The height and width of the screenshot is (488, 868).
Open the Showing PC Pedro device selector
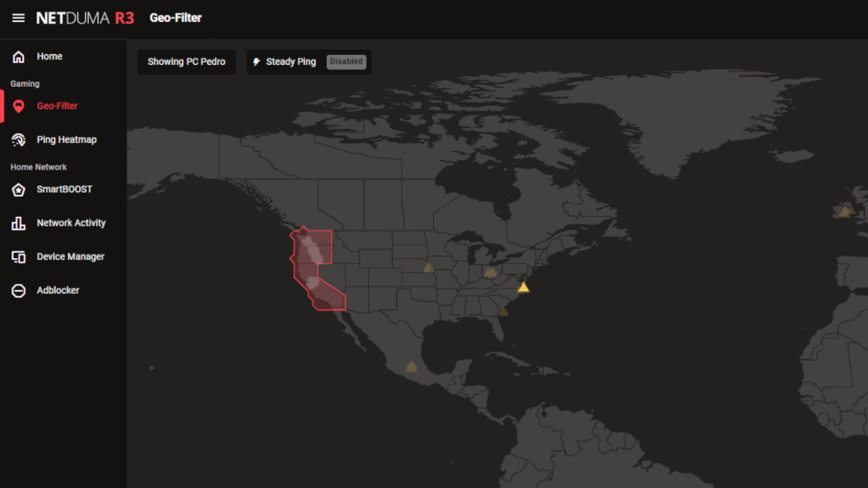coord(187,62)
